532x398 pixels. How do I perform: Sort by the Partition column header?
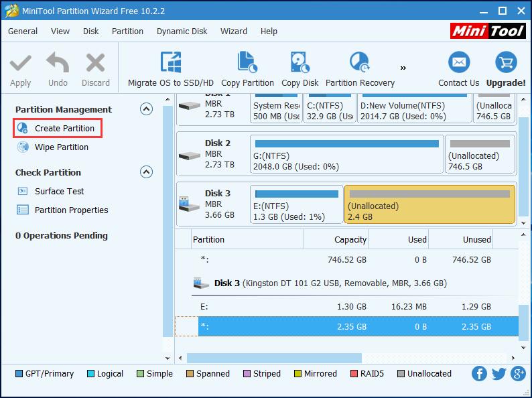tap(248, 240)
